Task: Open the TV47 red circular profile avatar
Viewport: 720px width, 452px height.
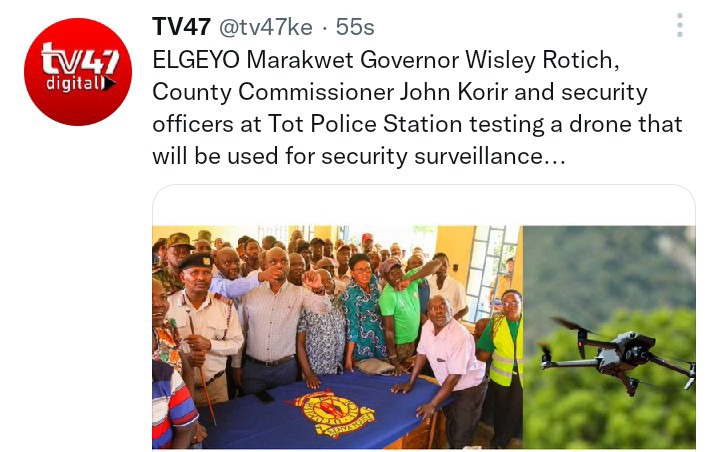Action: coord(78,72)
